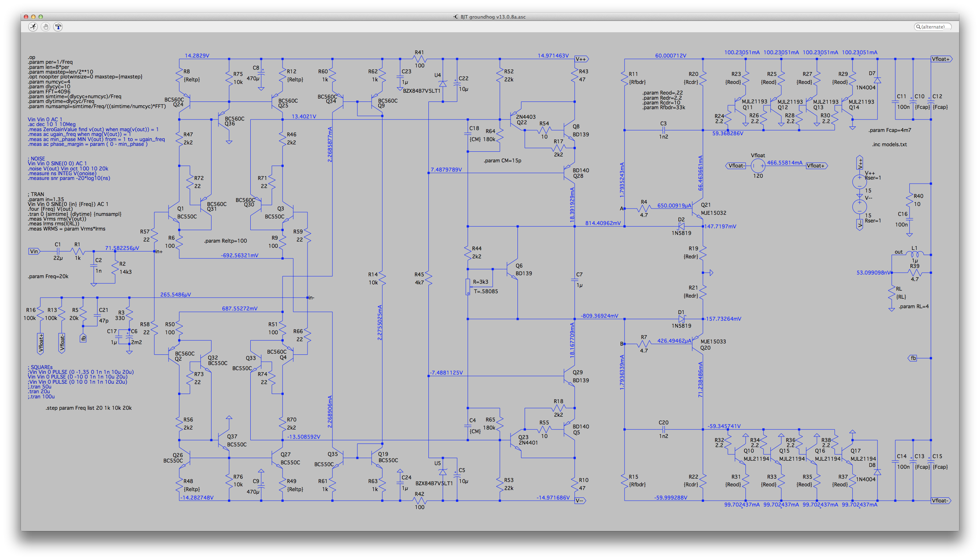This screenshot has height=560, width=980.
Task: Select resistor R41 100 on the top rail
Action: click(x=419, y=59)
